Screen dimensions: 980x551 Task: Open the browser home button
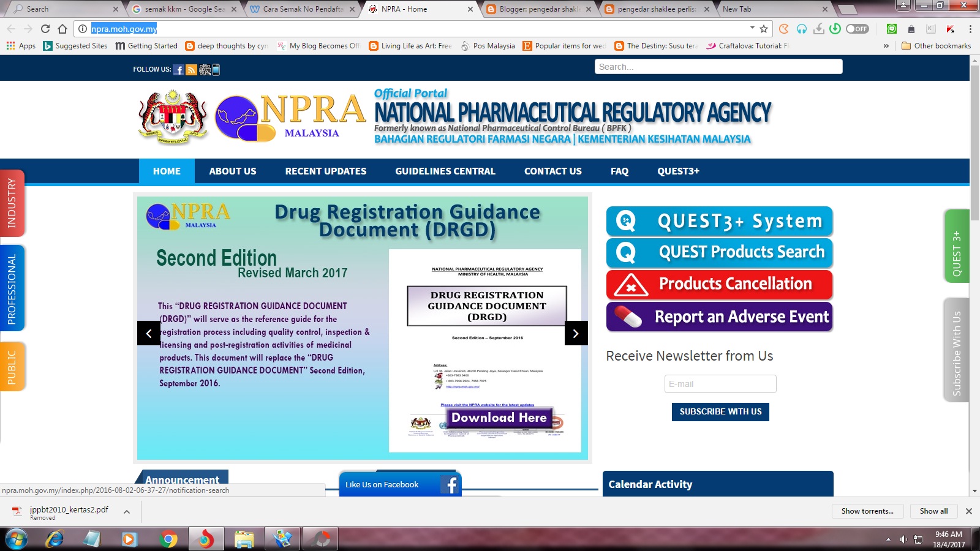tap(62, 29)
